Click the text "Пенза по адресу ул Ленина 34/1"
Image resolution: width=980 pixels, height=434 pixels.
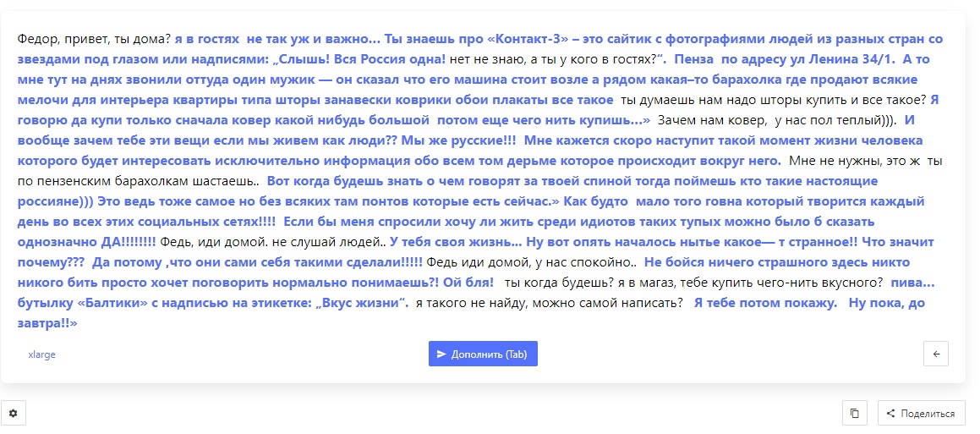point(785,59)
